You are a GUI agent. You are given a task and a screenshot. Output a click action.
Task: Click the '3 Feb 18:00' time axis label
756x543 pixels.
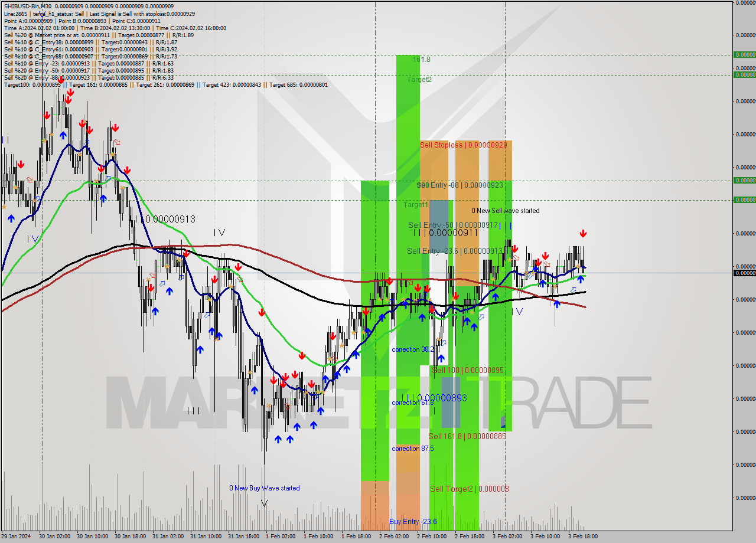click(583, 537)
